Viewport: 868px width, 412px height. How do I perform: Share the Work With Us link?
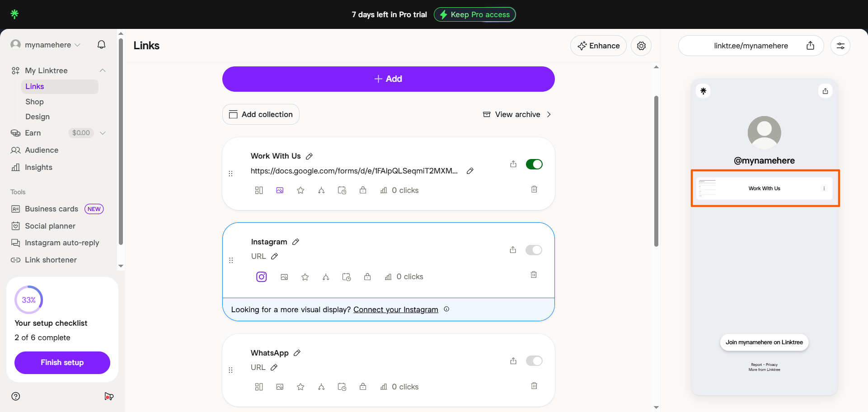[x=513, y=164]
